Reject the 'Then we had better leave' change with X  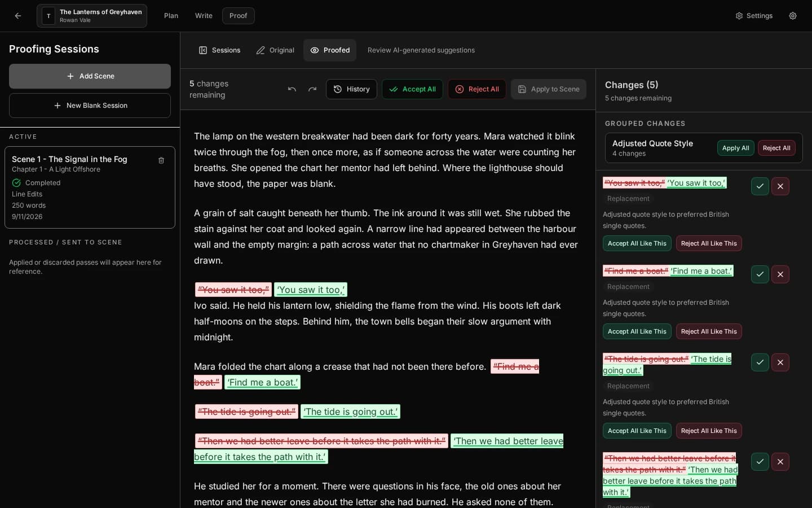[x=780, y=462]
